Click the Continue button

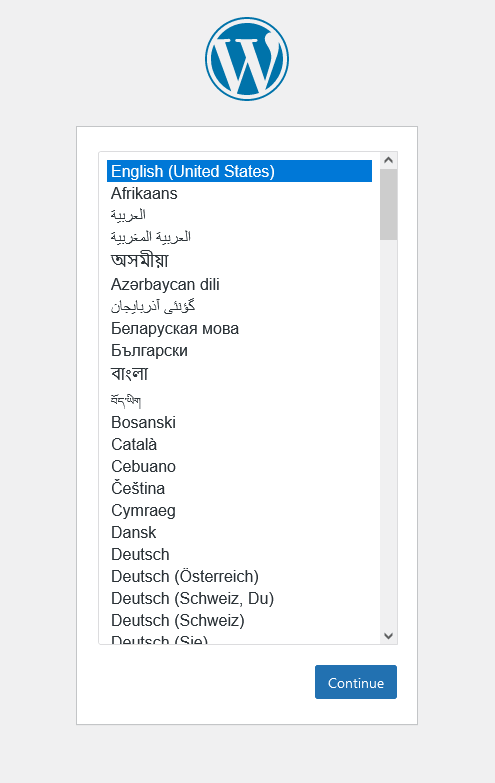(356, 682)
